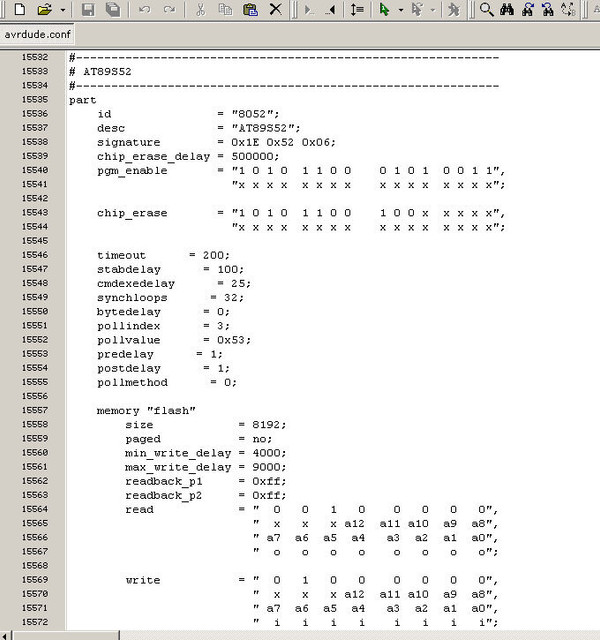Image resolution: width=600 pixels, height=640 pixels.
Task: Click the signature value 0x1E 0x52 0x06
Action: pos(283,142)
